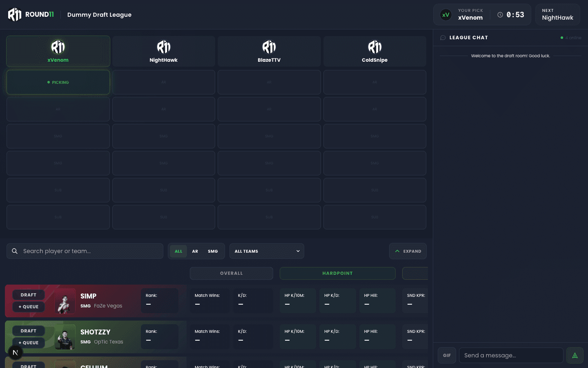This screenshot has width=588, height=368.
Task: Open the GIF picker in chat
Action: point(447,355)
